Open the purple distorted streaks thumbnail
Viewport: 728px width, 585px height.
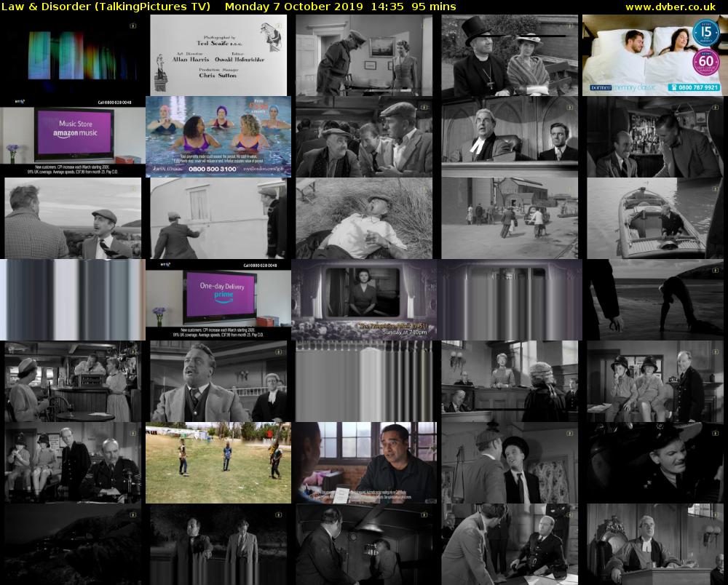[x=510, y=300]
